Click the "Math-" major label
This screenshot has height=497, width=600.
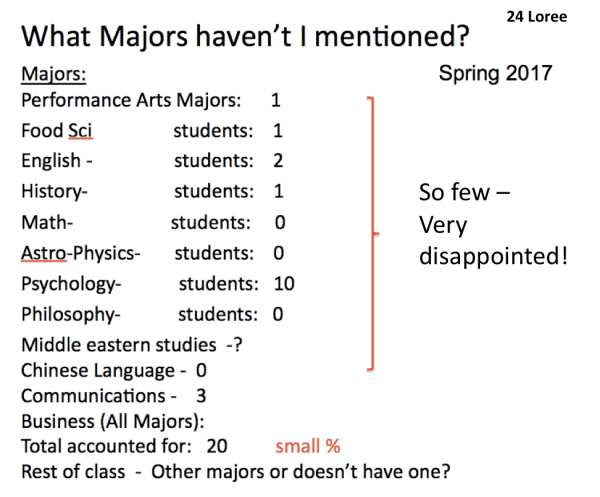(47, 221)
